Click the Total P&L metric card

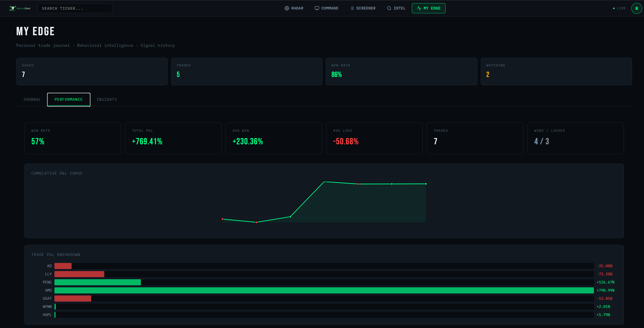(x=173, y=138)
